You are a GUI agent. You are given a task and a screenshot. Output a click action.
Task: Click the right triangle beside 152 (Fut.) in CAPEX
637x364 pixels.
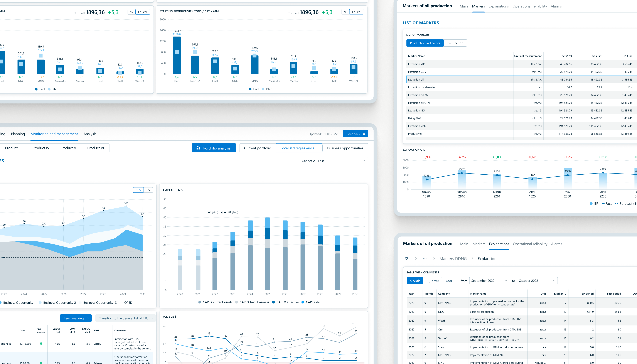pyautogui.click(x=225, y=212)
